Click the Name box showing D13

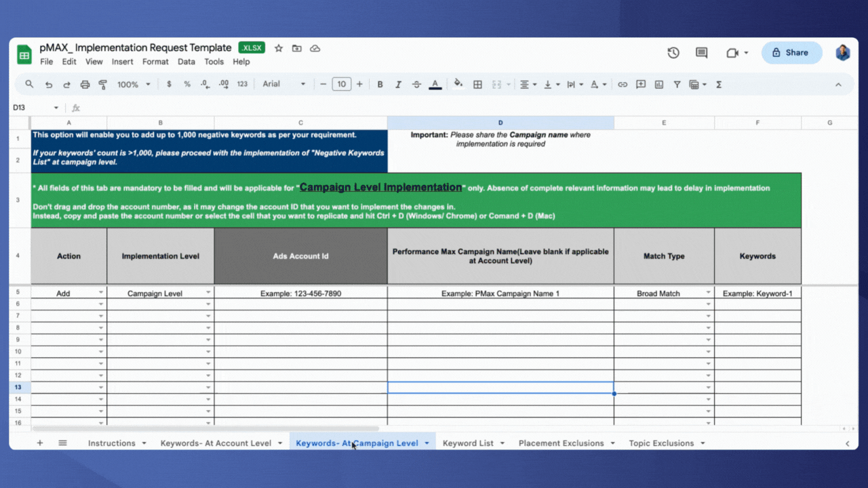(35, 108)
